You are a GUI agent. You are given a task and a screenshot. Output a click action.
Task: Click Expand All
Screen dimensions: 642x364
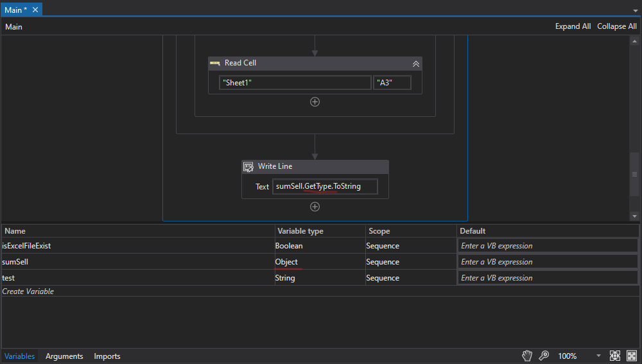(573, 26)
